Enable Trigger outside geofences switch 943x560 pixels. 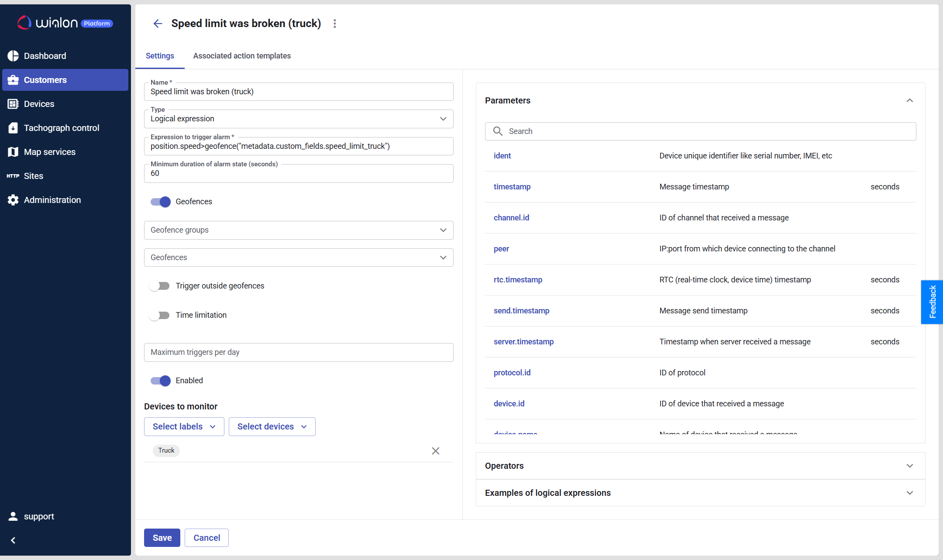(159, 286)
